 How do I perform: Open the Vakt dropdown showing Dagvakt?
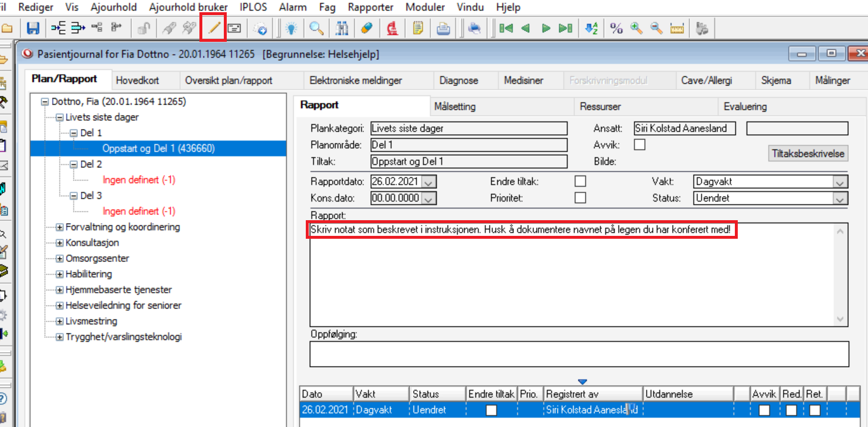pos(840,182)
